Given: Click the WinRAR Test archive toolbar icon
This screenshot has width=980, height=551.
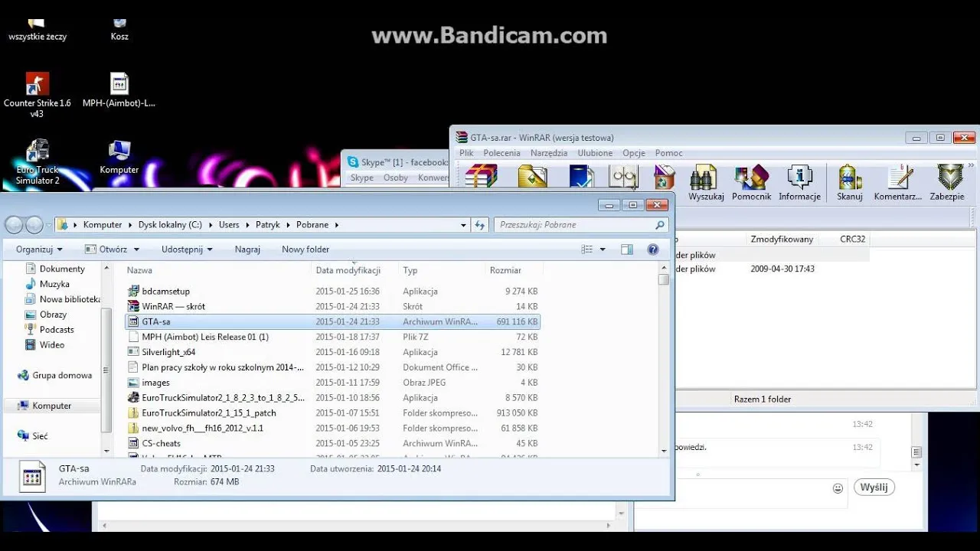Looking at the screenshot, I should click(581, 176).
